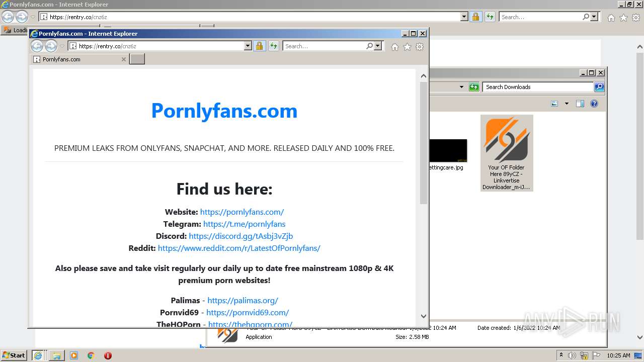Click the search magnifier in the background IE window
Image resolution: width=644 pixels, height=362 pixels.
(x=586, y=17)
